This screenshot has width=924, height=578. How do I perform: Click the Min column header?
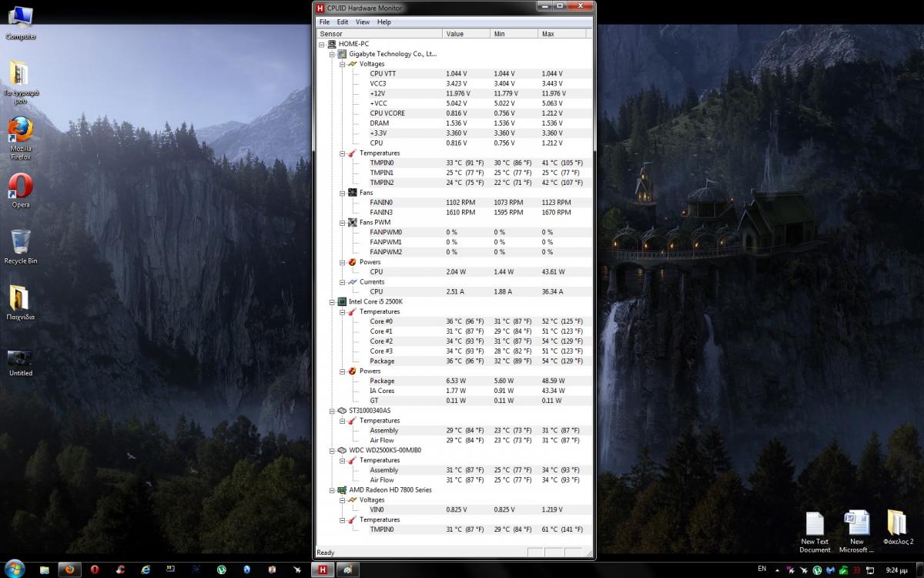point(514,34)
